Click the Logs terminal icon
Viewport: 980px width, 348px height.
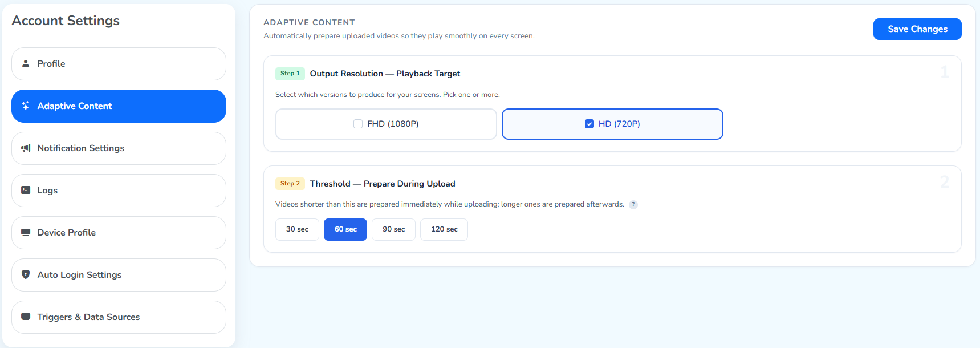click(26, 190)
